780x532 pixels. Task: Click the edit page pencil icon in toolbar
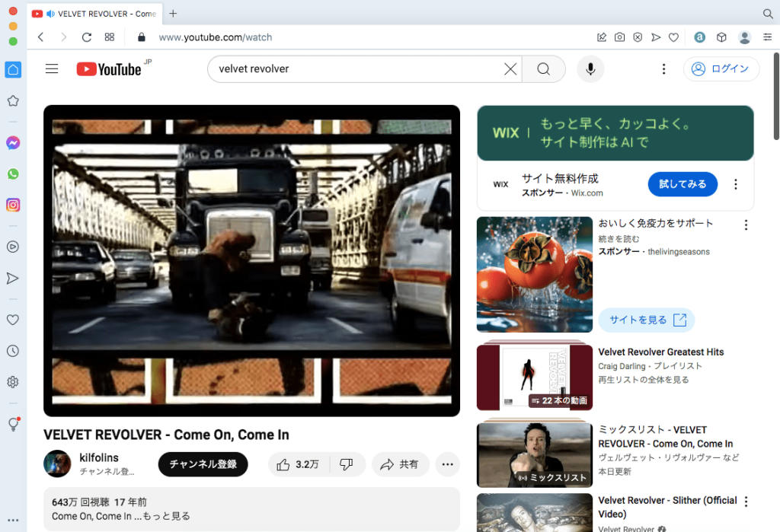click(602, 37)
